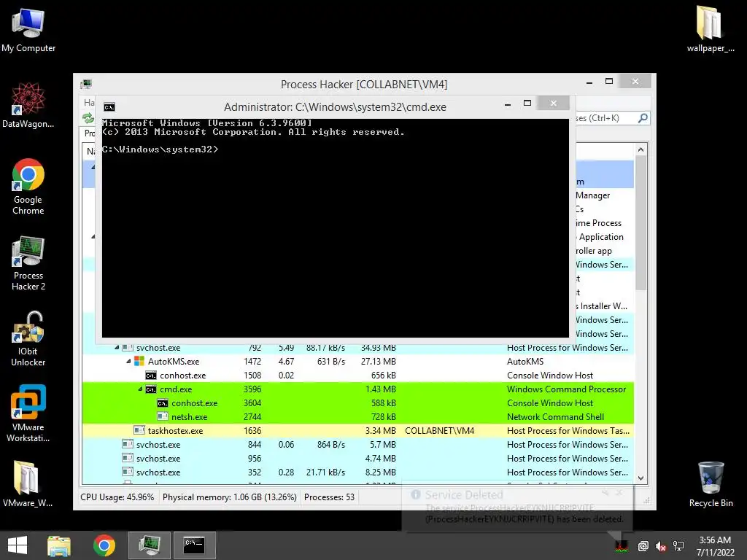Open the Recycle Bin

(711, 484)
